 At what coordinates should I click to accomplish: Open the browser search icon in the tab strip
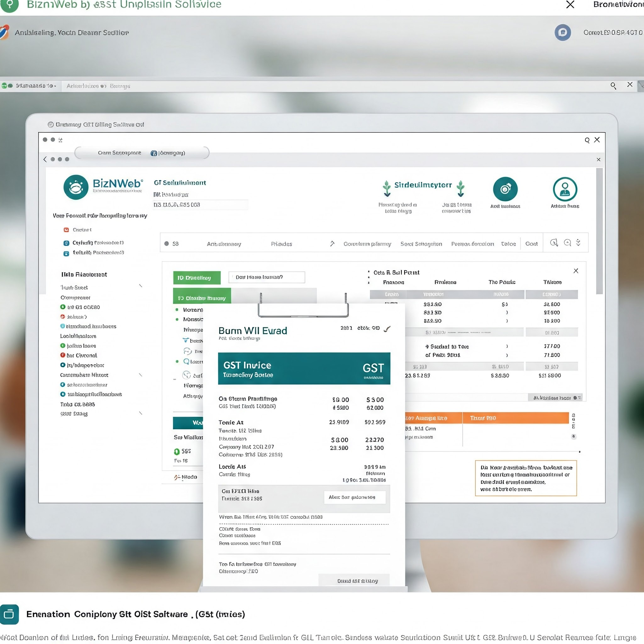(x=613, y=86)
